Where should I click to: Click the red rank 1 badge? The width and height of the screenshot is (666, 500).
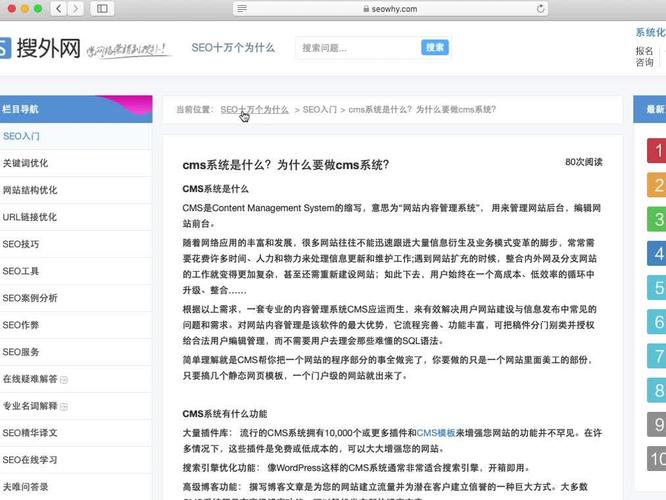[x=657, y=150]
